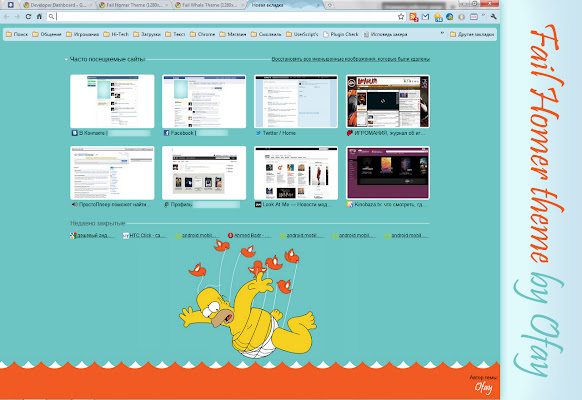Image resolution: width=582 pixels, height=400 pixels.
Task: Bookmark this page with the star icon
Action: coord(401,16)
